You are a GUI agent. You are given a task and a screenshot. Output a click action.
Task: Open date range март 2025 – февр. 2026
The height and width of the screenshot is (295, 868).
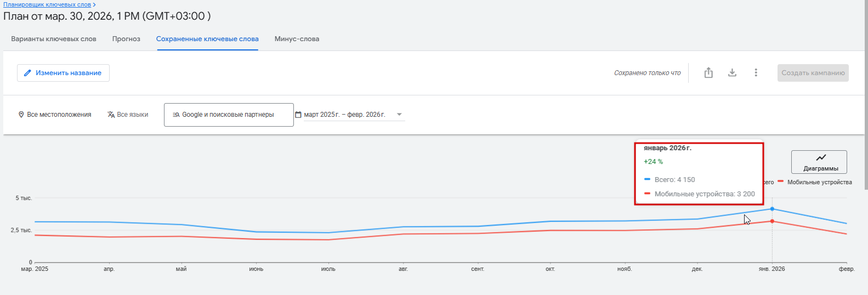(344, 115)
